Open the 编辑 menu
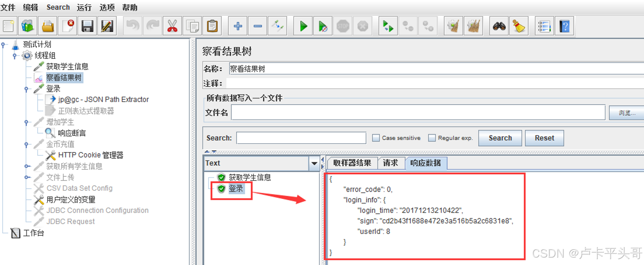 (31, 7)
